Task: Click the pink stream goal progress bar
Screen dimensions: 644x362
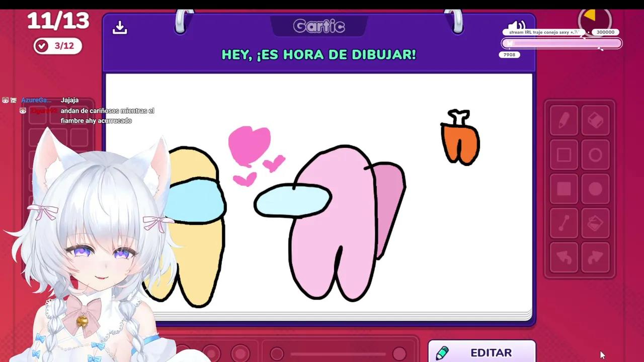Action: tap(561, 44)
